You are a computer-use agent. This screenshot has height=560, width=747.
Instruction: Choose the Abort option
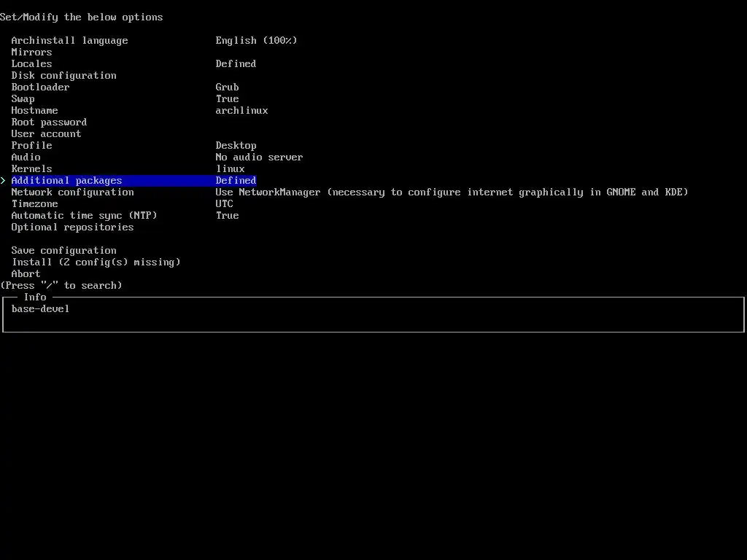pos(26,274)
